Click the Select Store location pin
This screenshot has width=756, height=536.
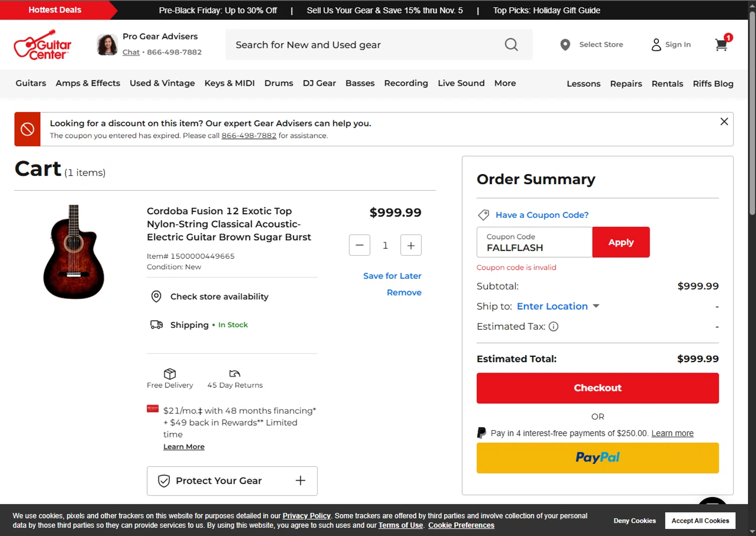tap(565, 45)
